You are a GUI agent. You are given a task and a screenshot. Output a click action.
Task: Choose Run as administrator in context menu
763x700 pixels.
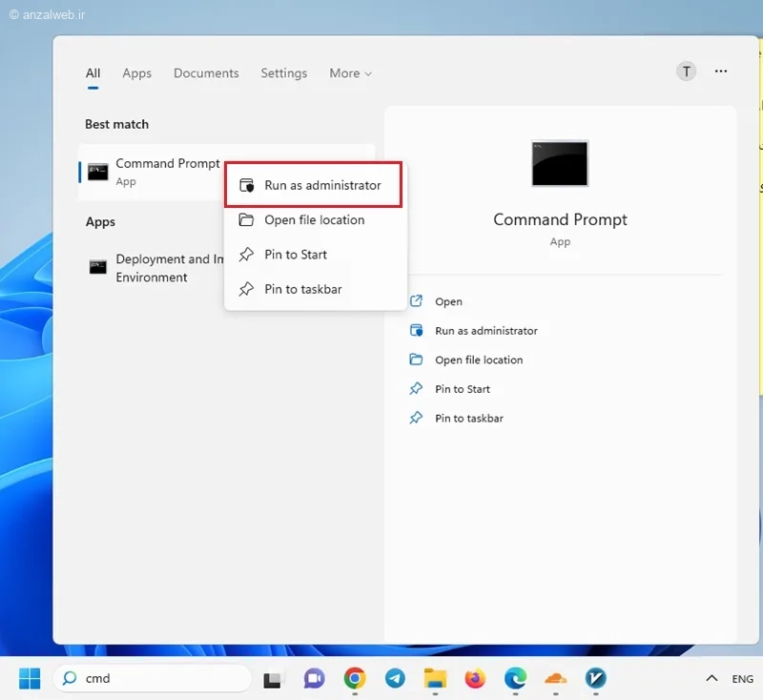coord(314,185)
